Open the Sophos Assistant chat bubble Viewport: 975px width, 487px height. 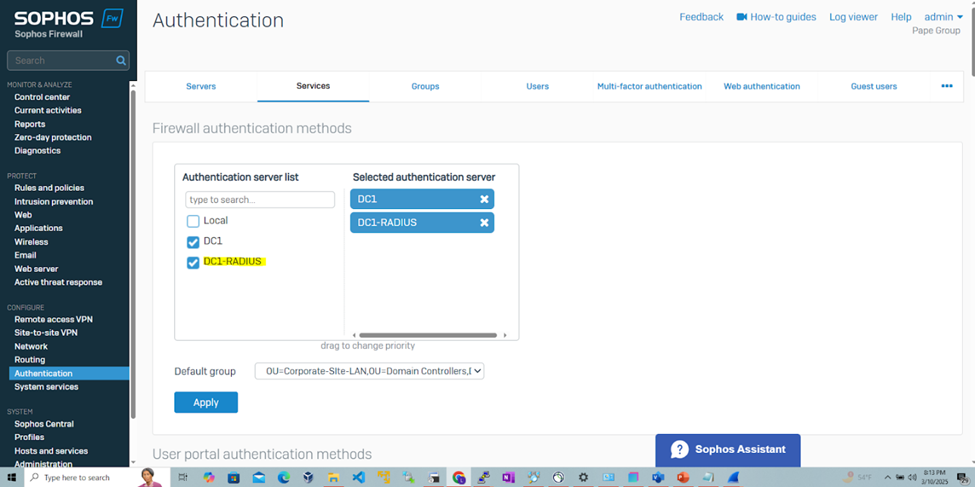tap(728, 450)
